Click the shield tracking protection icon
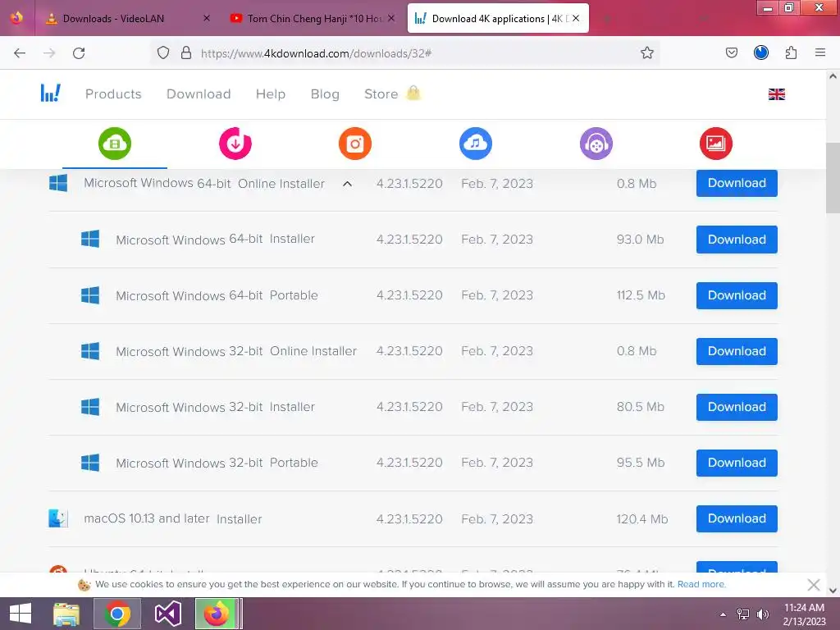Viewport: 840px width, 630px height. pos(163,52)
